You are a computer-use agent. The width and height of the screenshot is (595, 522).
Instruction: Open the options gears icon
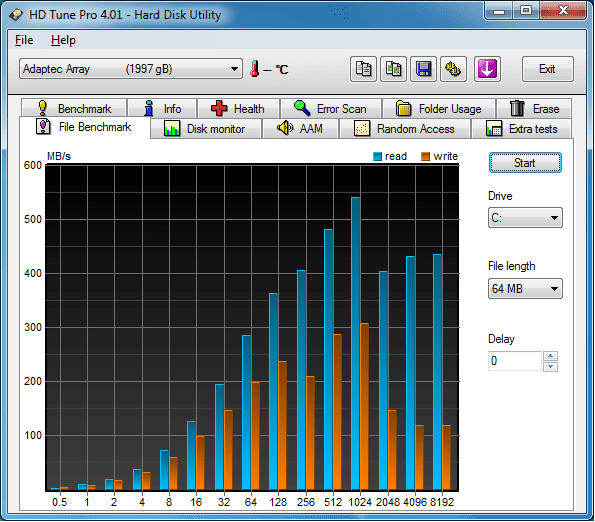tap(453, 69)
